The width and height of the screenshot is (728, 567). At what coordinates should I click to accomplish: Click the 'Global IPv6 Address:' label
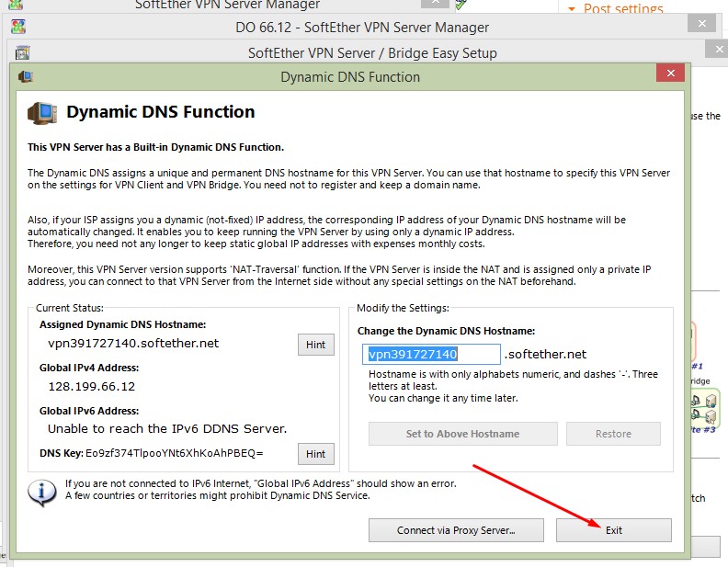click(89, 411)
